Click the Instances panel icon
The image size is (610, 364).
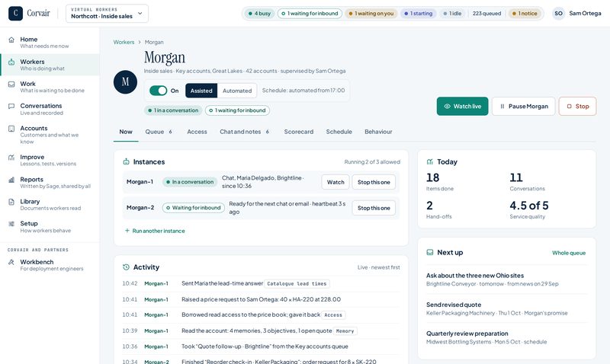tap(126, 161)
